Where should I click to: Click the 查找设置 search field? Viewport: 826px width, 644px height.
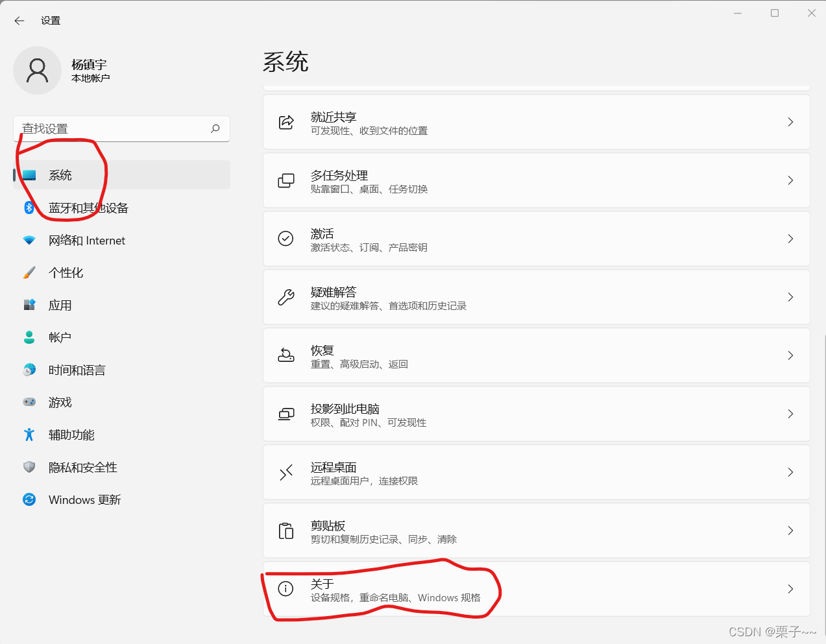click(122, 128)
